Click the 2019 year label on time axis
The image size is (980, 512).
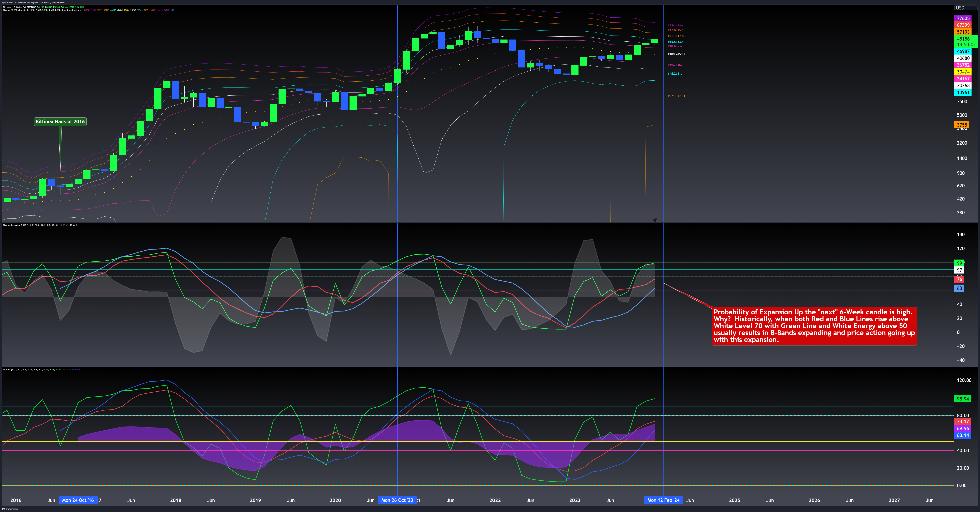coord(255,500)
